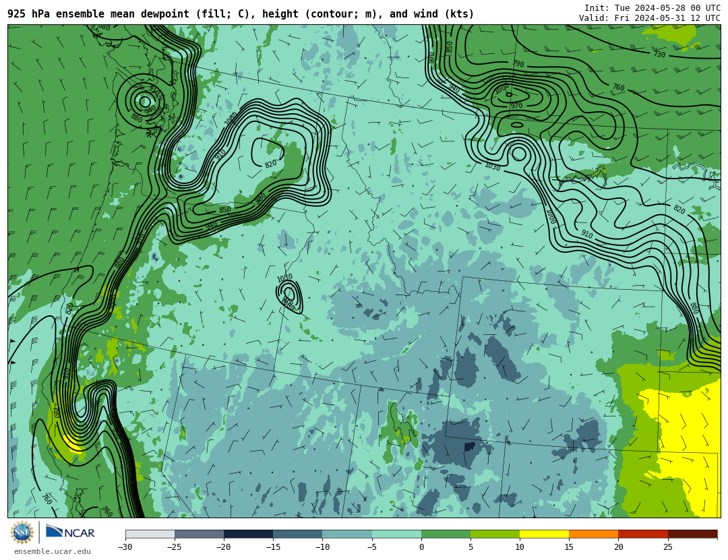
Task: Select the -15 to -10 steel blue swatch
Action: tap(298, 534)
